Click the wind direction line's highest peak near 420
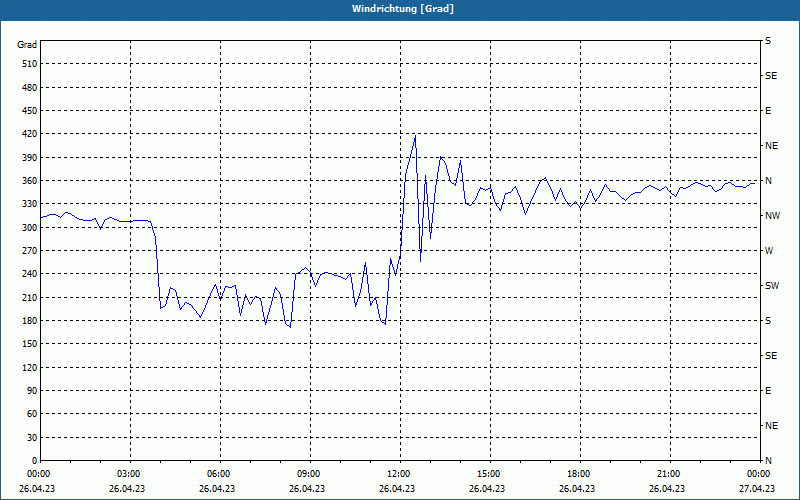 coord(415,136)
